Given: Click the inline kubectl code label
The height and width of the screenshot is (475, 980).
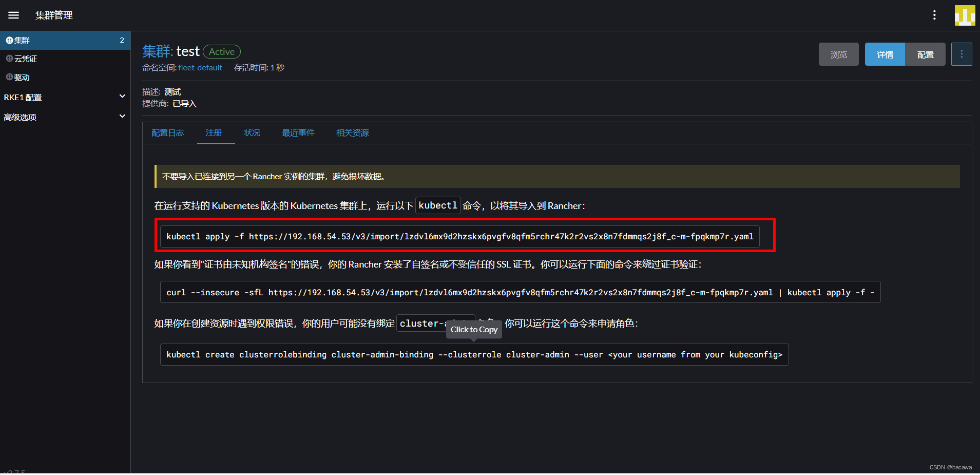Looking at the screenshot, I should pyautogui.click(x=438, y=205).
